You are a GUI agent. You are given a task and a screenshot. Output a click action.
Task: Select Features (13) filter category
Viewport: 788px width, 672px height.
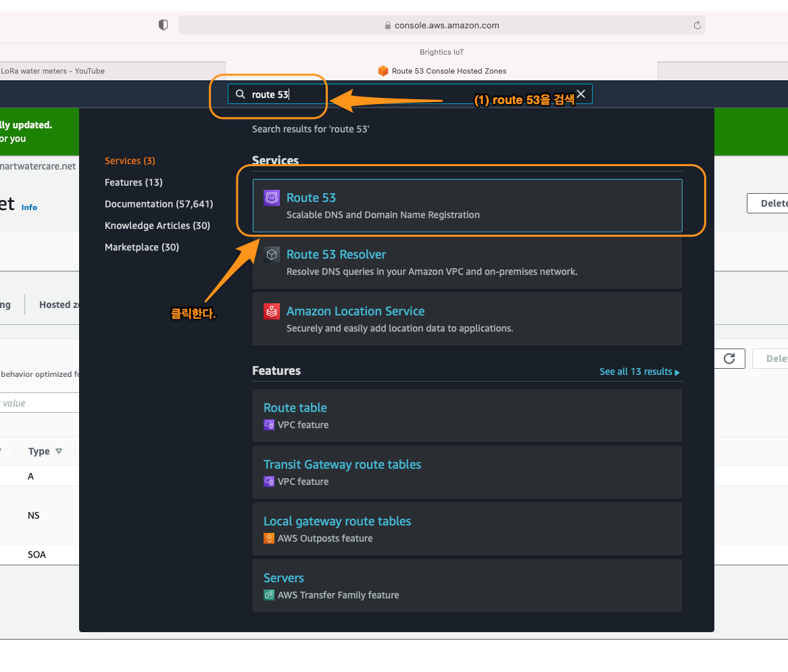tap(133, 182)
